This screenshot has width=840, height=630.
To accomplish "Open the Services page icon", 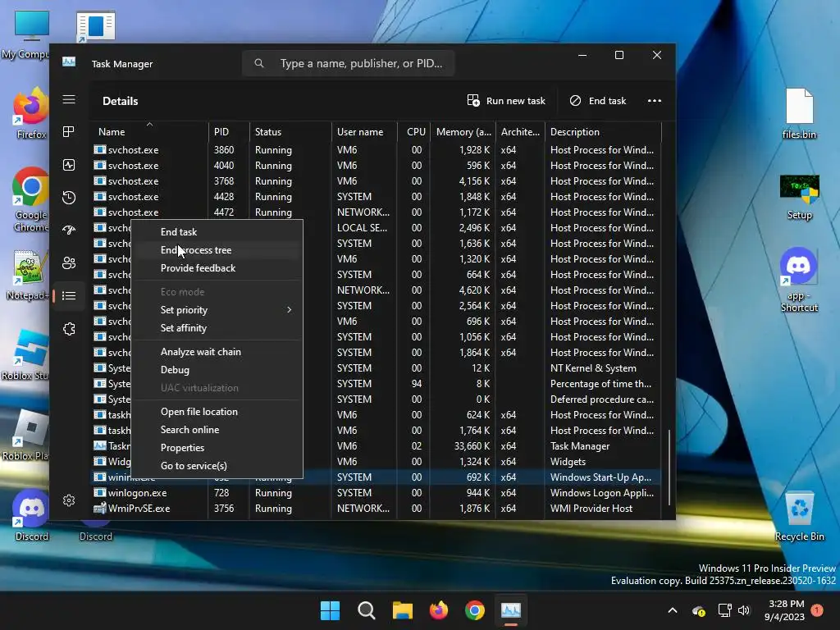I will pyautogui.click(x=69, y=329).
